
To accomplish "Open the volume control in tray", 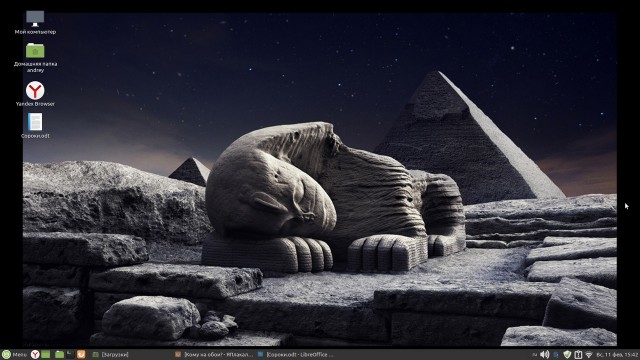I will 544,354.
